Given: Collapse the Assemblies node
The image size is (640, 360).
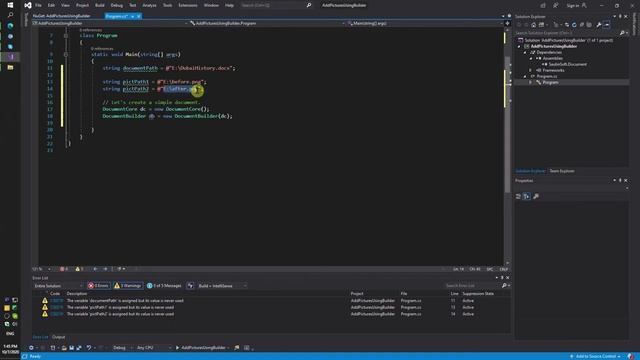Looking at the screenshot, I should [531, 58].
